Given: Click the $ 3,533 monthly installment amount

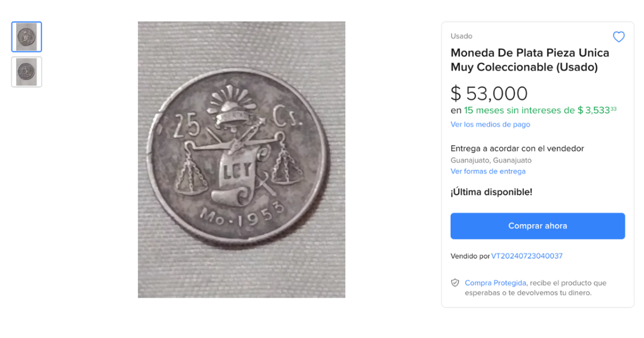Looking at the screenshot, I should click(597, 111).
